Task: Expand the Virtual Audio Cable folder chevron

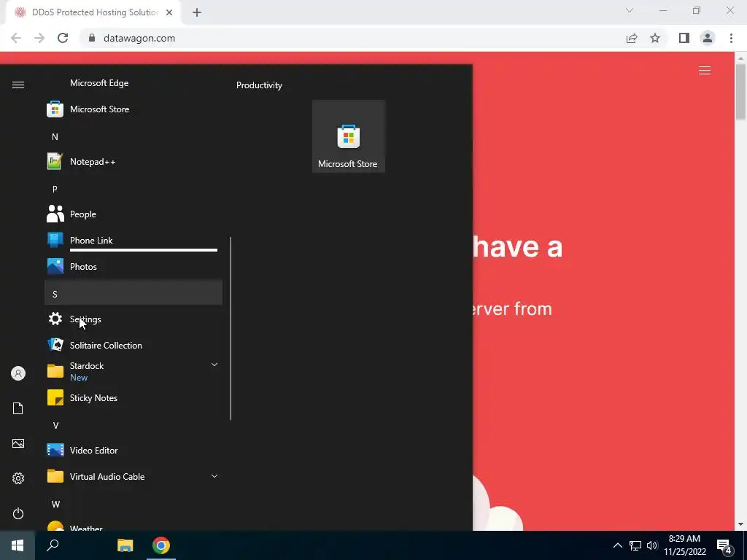Action: (214, 476)
